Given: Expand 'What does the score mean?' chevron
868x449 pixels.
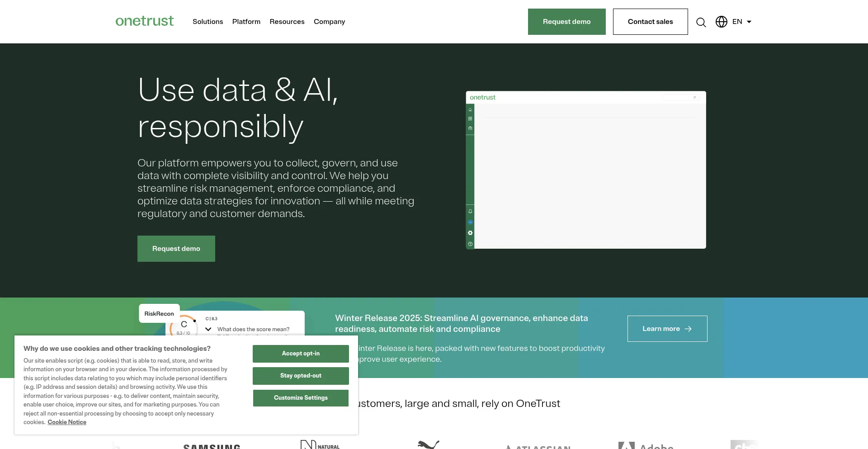Looking at the screenshot, I should 208,329.
